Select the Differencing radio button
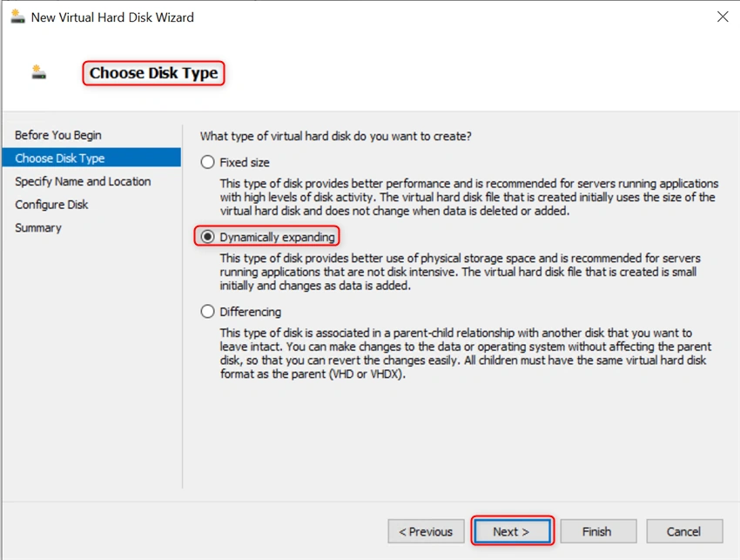Screen dimensions: 740x560 pyautogui.click(x=208, y=312)
